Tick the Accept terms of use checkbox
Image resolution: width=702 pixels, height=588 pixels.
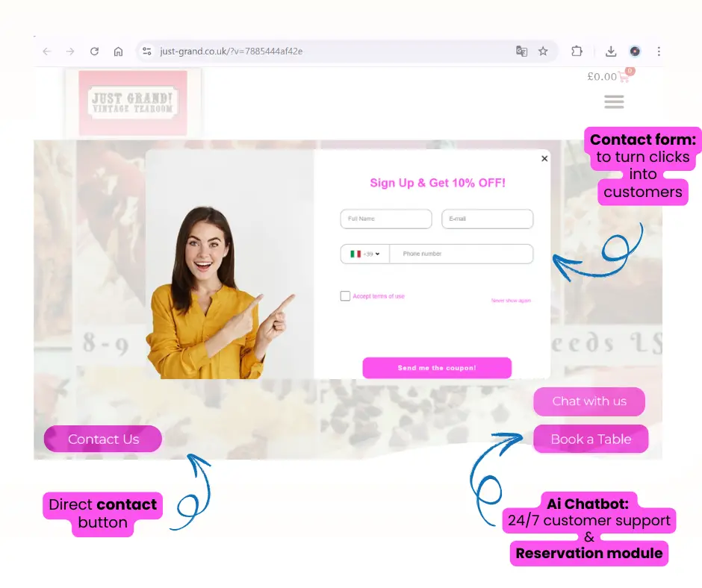345,296
